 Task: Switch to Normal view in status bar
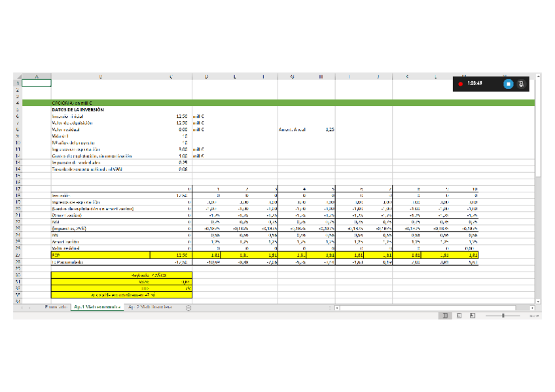click(444, 315)
